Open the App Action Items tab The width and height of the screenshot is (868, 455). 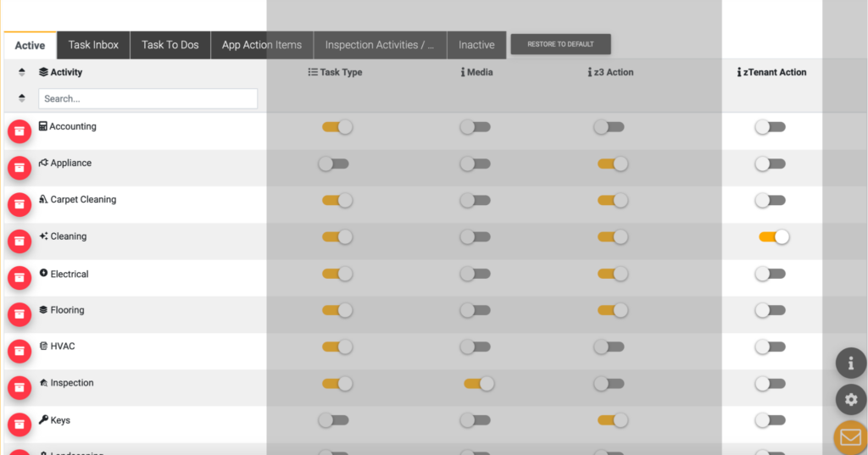click(x=262, y=45)
